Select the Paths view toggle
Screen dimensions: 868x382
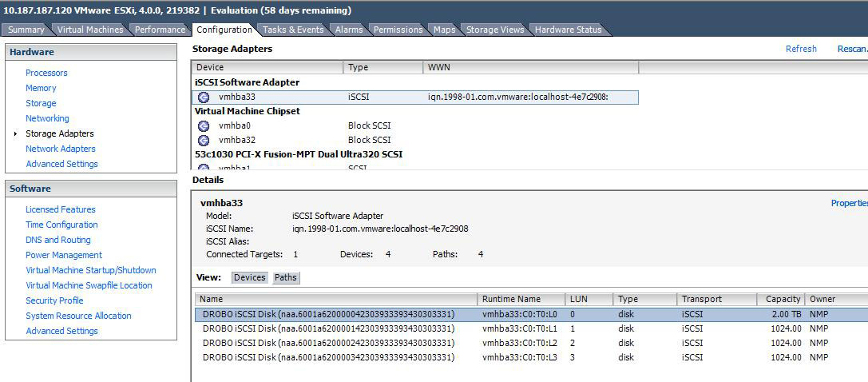click(x=285, y=278)
